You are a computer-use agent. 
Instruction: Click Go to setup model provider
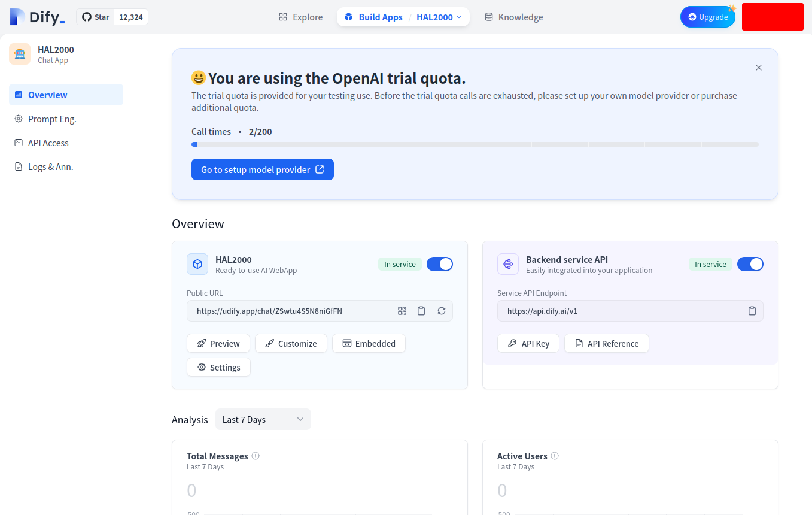pyautogui.click(x=263, y=169)
